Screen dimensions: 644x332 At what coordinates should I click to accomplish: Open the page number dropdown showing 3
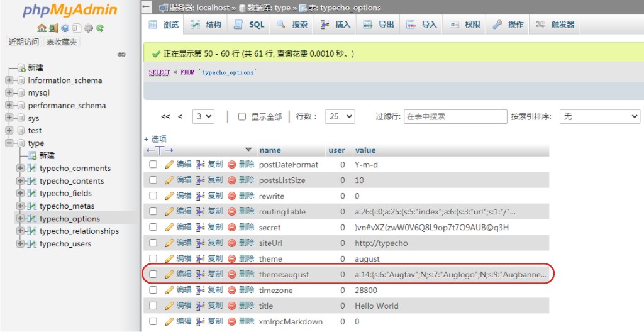click(203, 117)
